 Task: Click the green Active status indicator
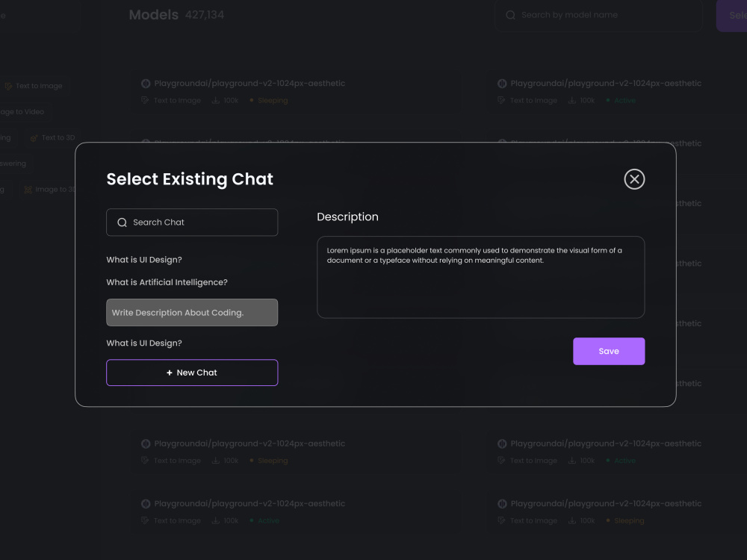click(610, 100)
